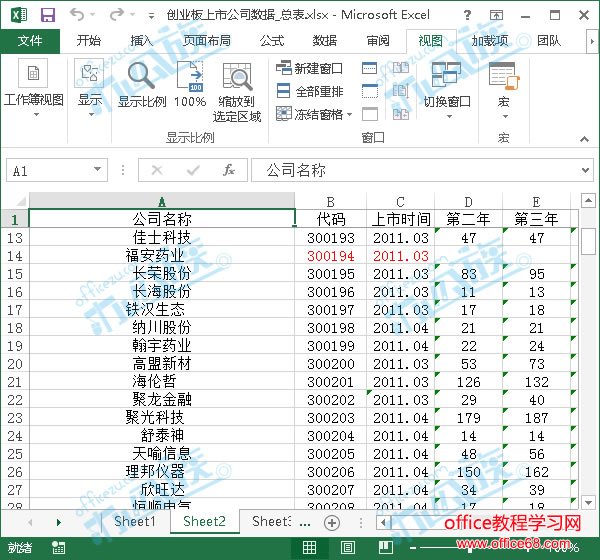Open the 文件 File menu
Viewport: 600px width, 560px height.
[x=30, y=40]
